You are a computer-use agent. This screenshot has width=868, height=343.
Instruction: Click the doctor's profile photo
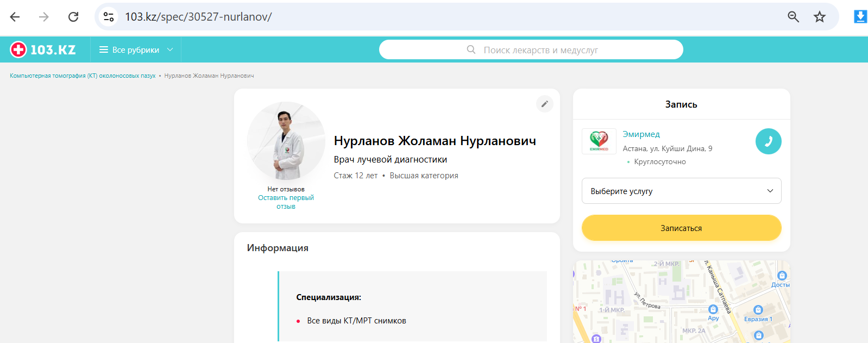click(x=286, y=141)
